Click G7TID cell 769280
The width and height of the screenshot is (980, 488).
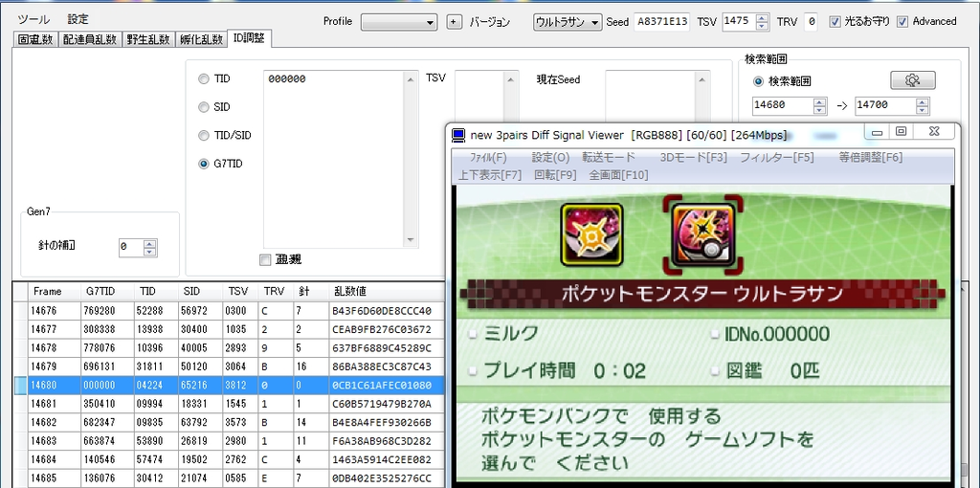[107, 311]
